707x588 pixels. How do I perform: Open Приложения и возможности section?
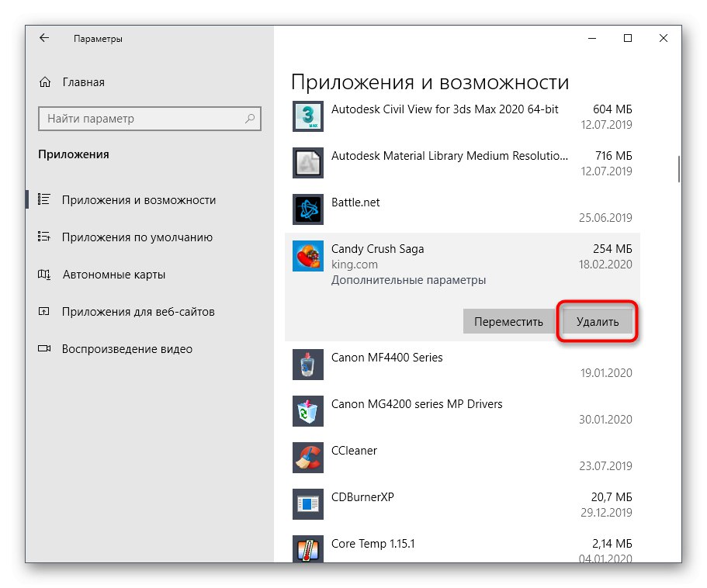138,200
